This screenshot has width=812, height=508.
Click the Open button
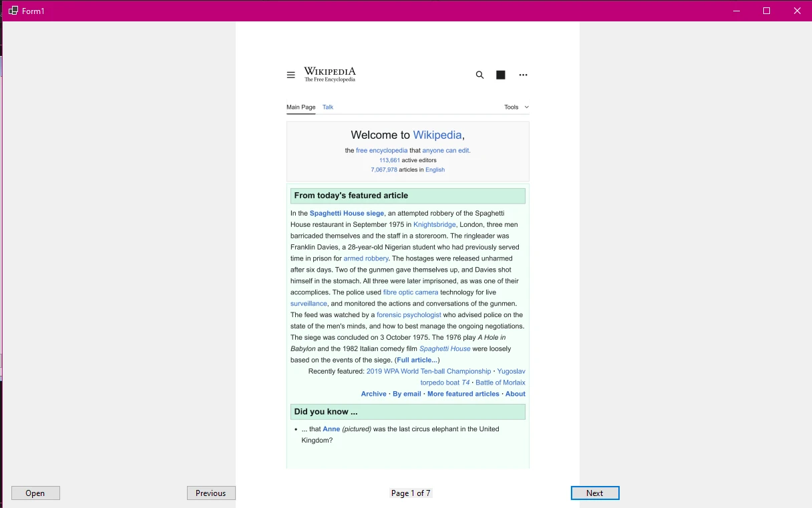click(35, 493)
